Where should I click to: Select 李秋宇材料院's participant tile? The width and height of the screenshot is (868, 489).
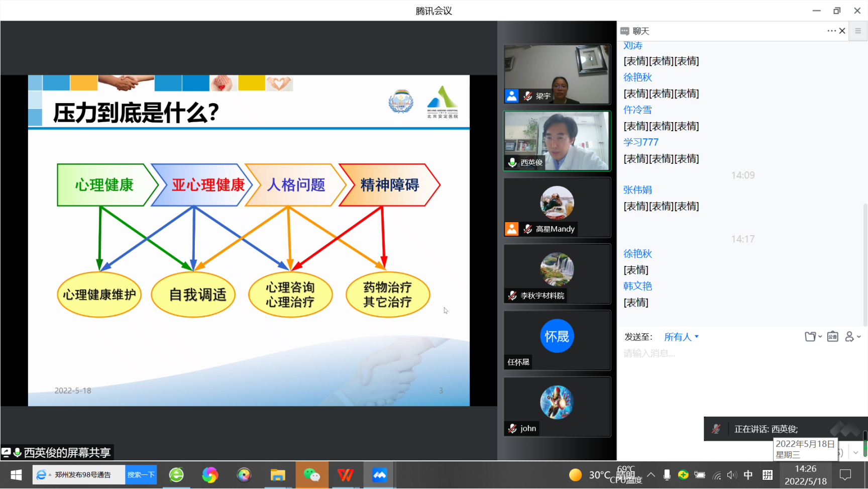[x=557, y=274]
